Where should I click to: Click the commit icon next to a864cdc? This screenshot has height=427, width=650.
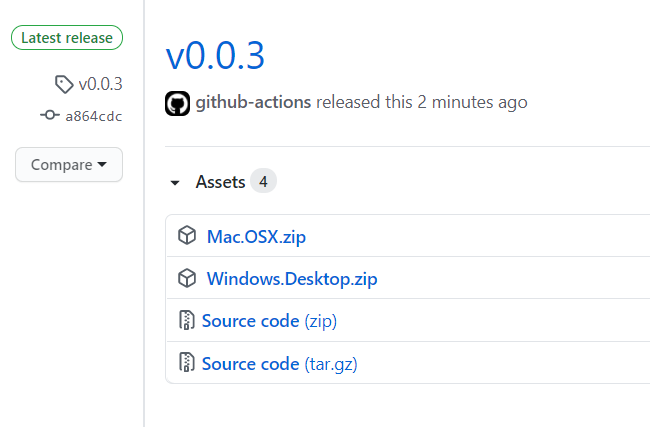click(50, 115)
